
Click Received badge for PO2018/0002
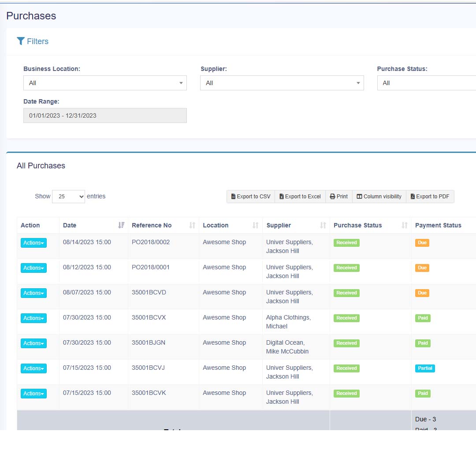[x=346, y=242]
